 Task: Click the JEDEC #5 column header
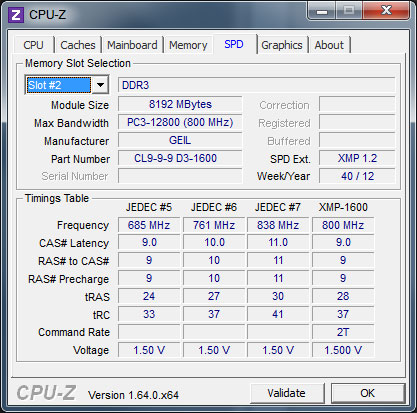[x=149, y=207]
